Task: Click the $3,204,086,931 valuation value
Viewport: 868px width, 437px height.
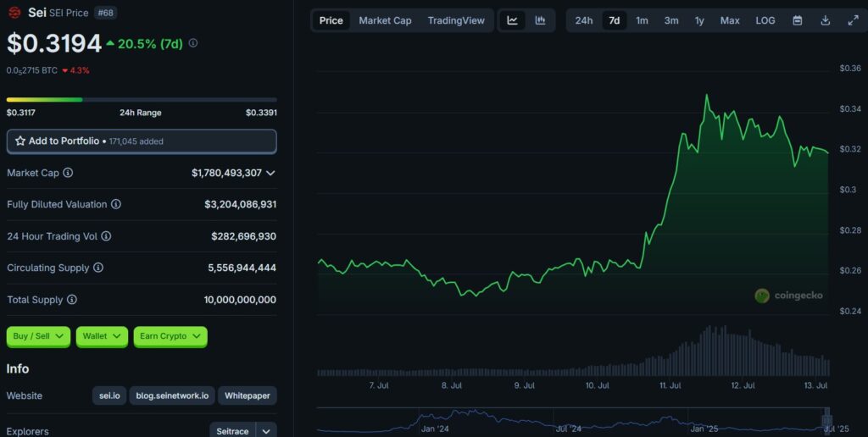Action: (240, 205)
